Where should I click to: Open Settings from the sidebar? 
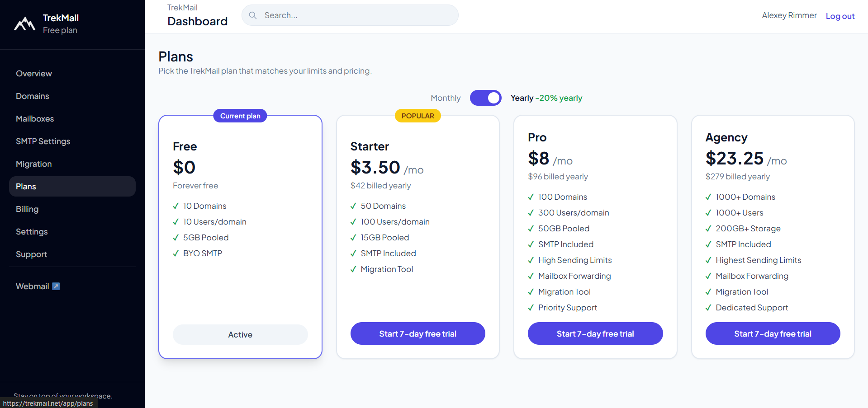coord(32,232)
